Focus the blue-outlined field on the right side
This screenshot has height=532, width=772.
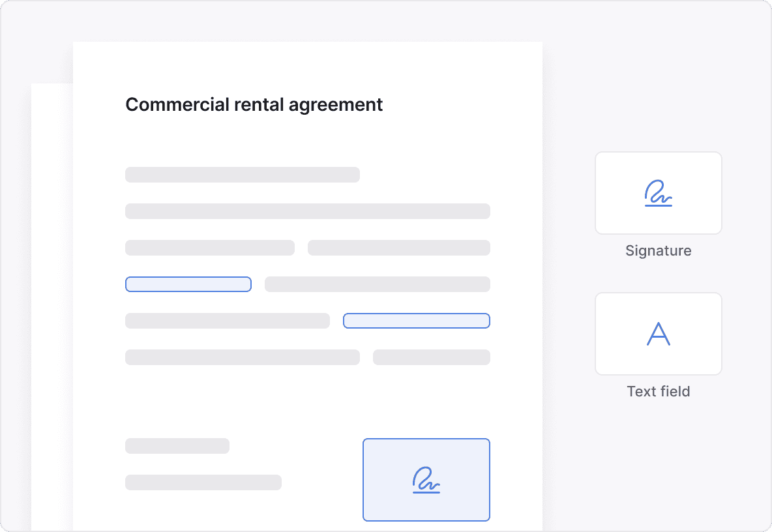(416, 321)
